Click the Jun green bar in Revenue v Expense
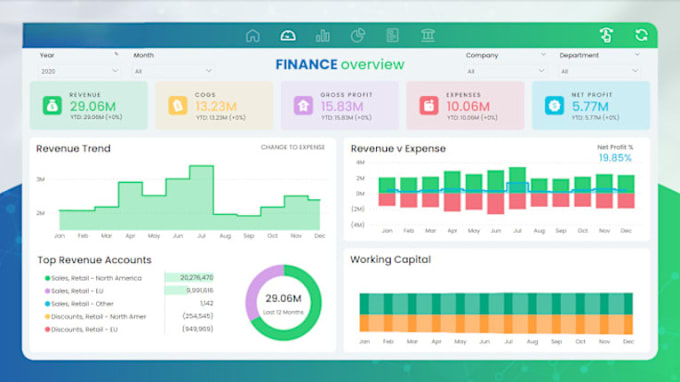 [x=496, y=181]
